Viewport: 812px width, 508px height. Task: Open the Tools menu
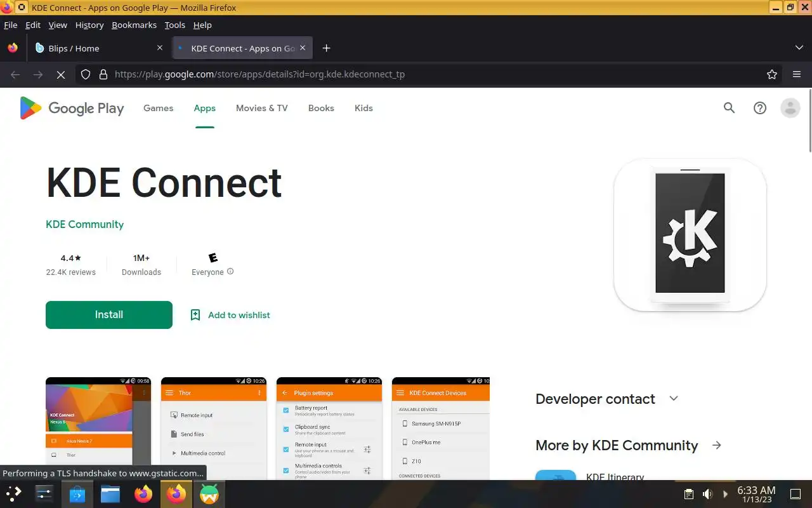click(x=175, y=25)
